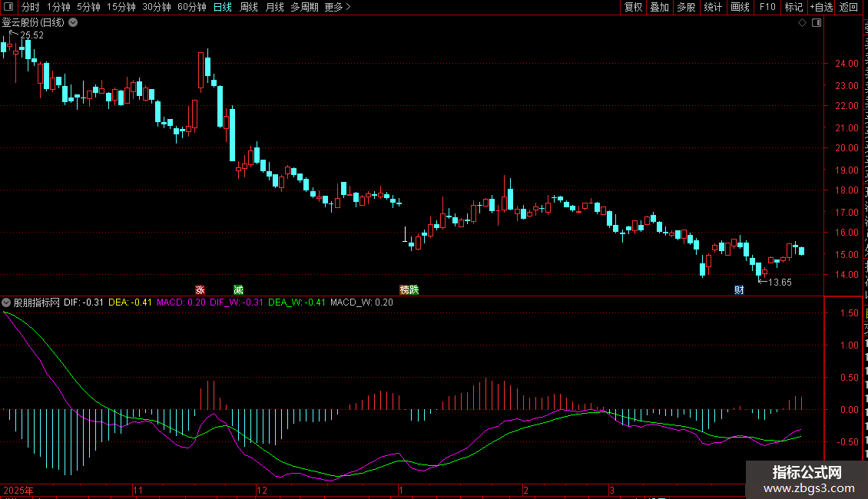Select the 1分钟 period
This screenshot has width=868, height=499.
tap(58, 7)
